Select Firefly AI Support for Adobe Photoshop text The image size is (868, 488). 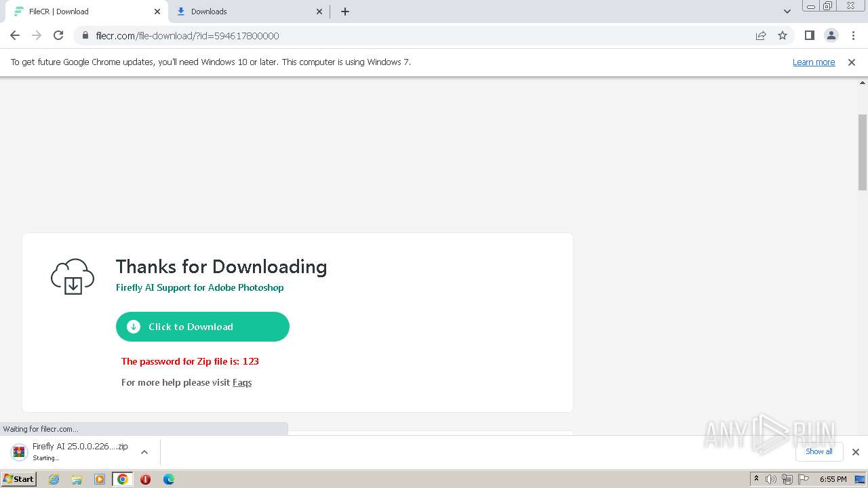pyautogui.click(x=199, y=287)
